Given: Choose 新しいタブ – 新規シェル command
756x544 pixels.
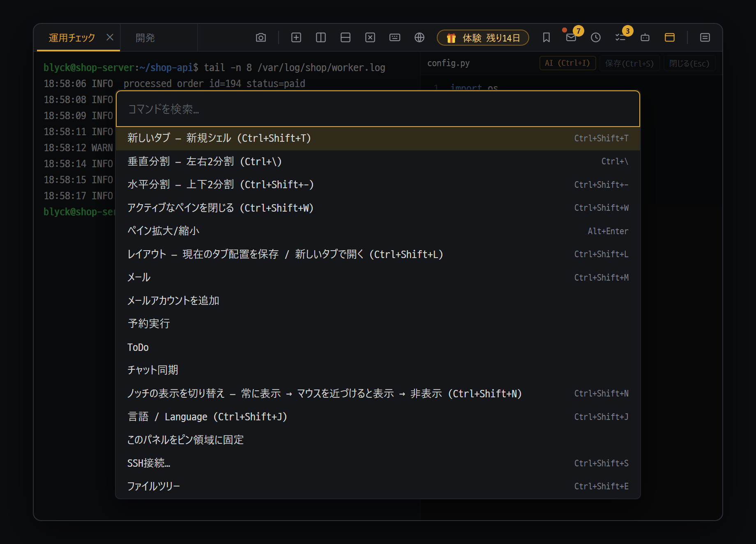Looking at the screenshot, I should click(x=378, y=138).
